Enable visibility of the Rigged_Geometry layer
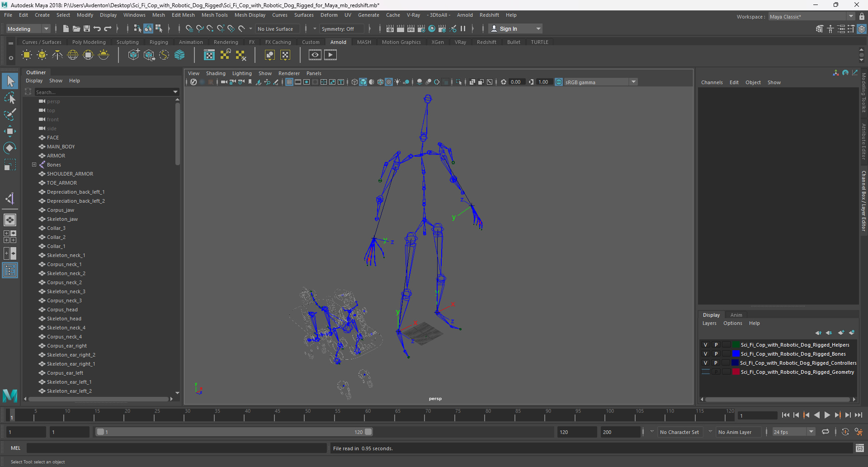Image resolution: width=868 pixels, height=467 pixels. [x=705, y=372]
